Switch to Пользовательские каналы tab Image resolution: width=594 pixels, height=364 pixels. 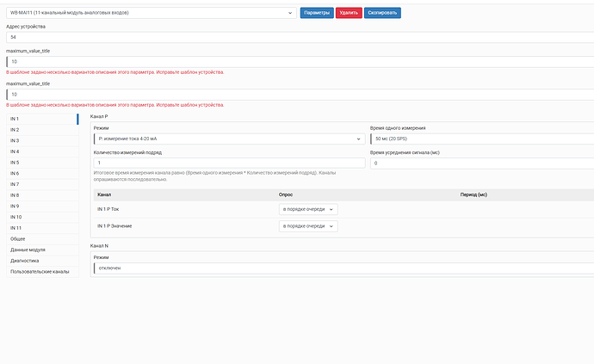coord(42,272)
